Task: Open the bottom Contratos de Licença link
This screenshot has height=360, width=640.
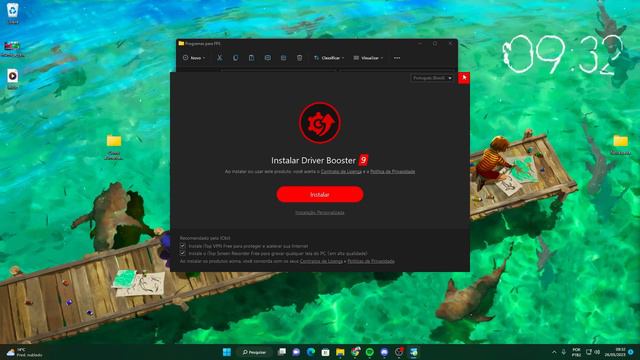Action: point(321,261)
